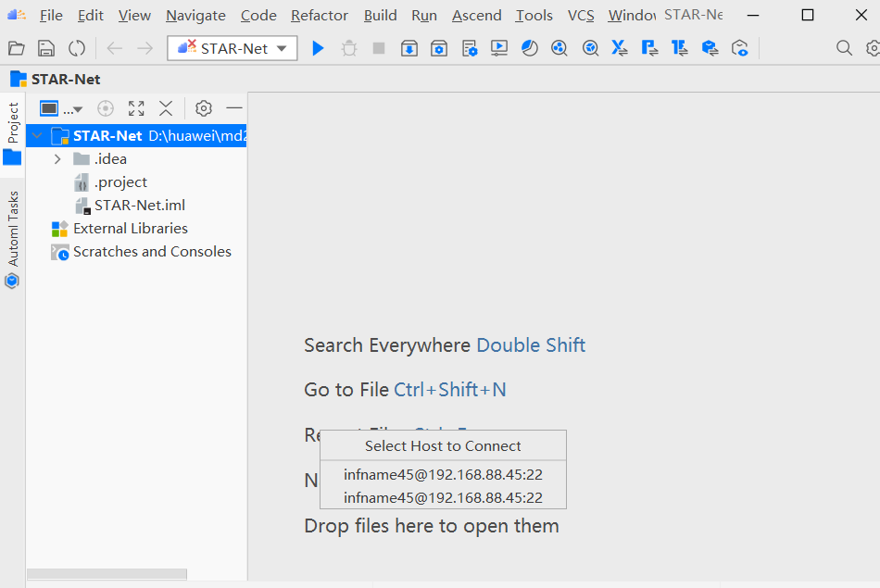Open the Ascend menu
The height and width of the screenshot is (588, 880).
476,15
